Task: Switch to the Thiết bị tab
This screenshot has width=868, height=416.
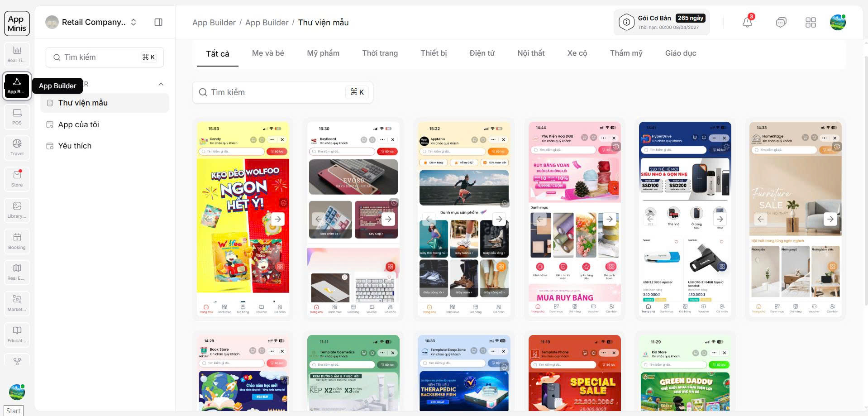Action: (434, 53)
